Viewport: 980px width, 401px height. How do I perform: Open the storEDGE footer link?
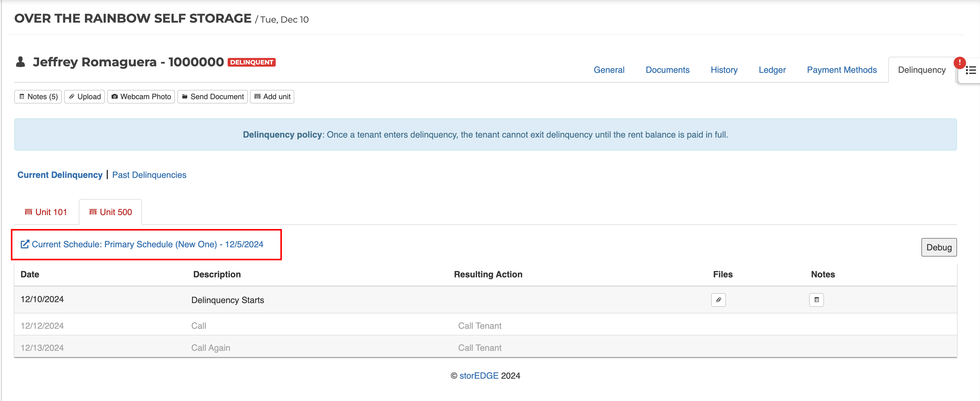(x=479, y=376)
